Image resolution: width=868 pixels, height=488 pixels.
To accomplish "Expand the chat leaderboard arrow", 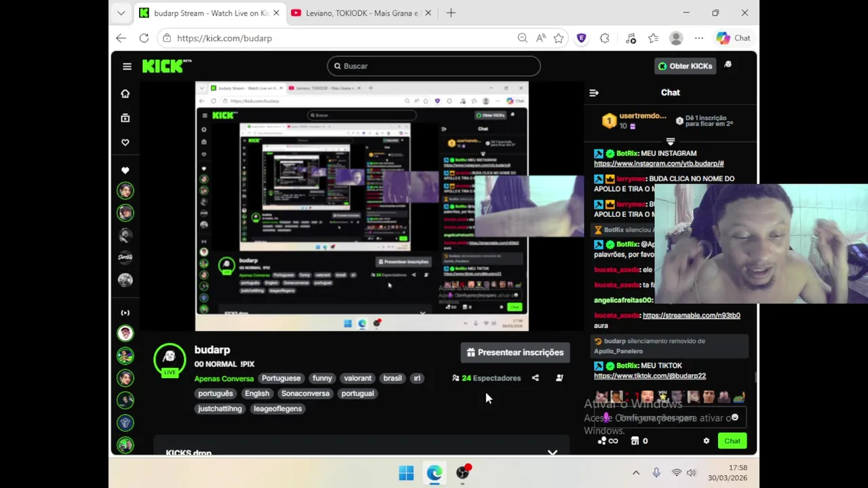I will point(671,142).
